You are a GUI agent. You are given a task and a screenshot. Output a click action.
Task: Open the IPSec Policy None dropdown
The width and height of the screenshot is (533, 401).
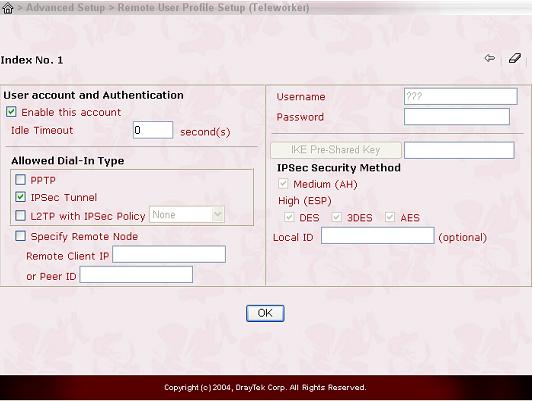[187, 215]
